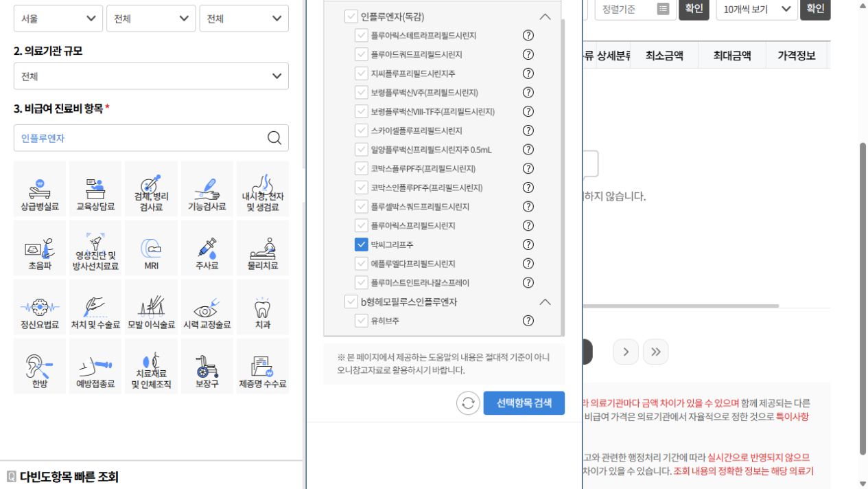The image size is (868, 489).
Task: Open the 시력 교정술료 icon
Action: point(207,307)
